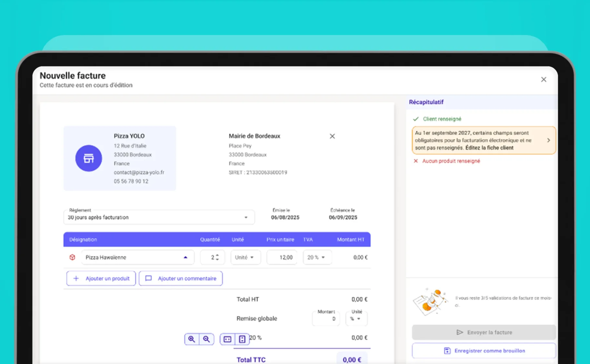Open the Unité dropdown in product row
This screenshot has height=364, width=590.
(x=245, y=257)
